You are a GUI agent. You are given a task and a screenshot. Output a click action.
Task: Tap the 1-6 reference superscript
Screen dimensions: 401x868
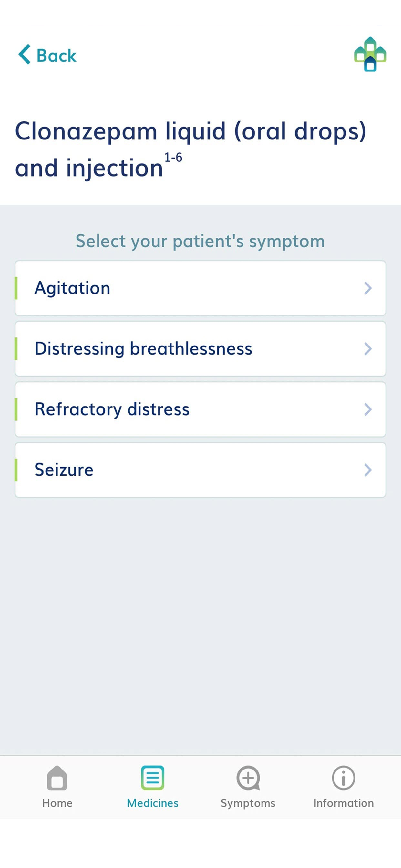point(173,157)
